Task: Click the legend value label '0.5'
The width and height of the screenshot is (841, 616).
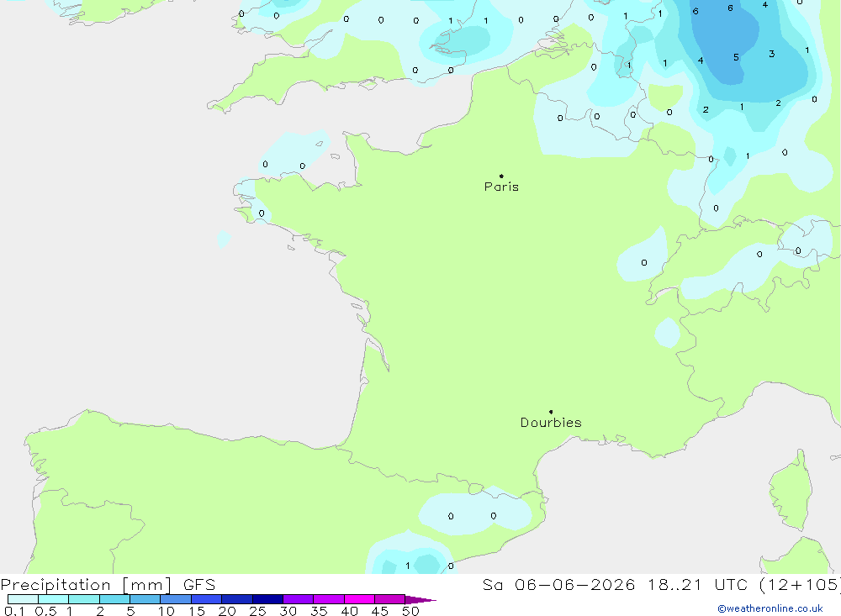Action: pyautogui.click(x=45, y=611)
